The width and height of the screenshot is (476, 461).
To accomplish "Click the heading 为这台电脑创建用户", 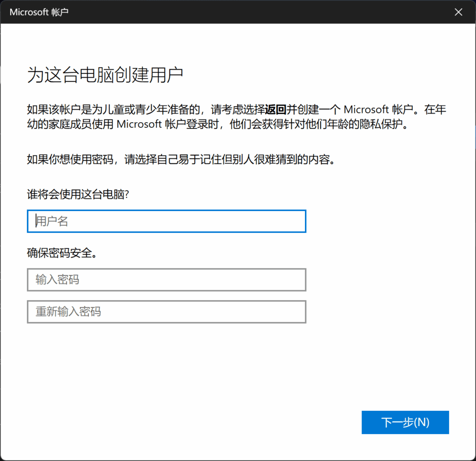I will click(x=105, y=76).
